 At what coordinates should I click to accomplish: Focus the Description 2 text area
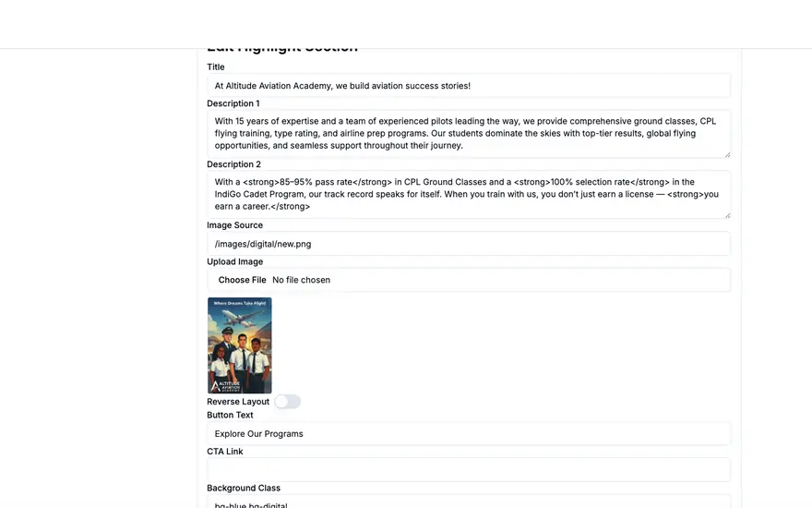[x=469, y=194]
